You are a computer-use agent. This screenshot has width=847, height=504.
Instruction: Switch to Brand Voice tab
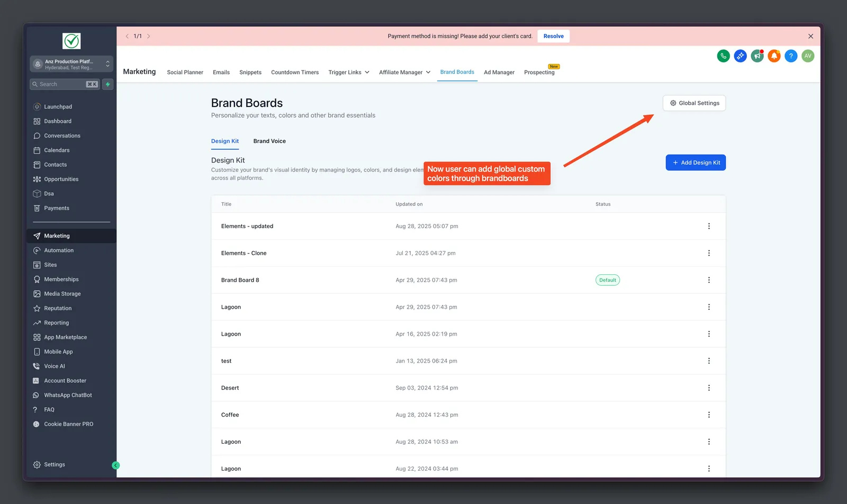point(269,141)
